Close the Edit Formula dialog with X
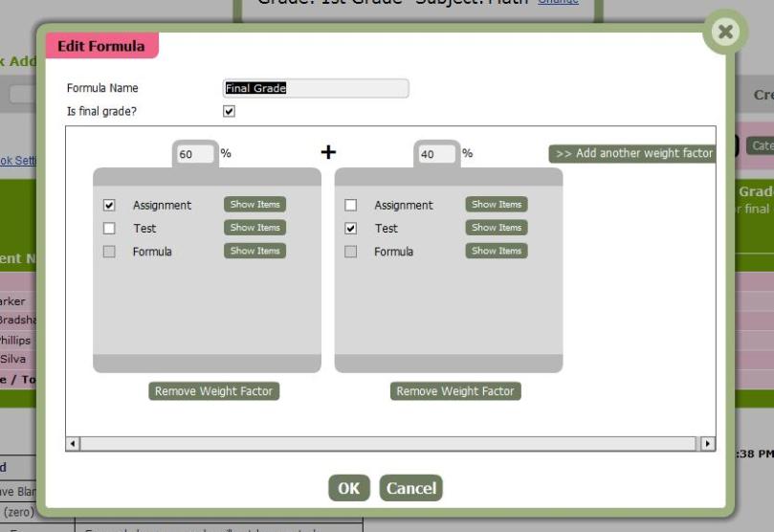The height and width of the screenshot is (532, 774). pyautogui.click(x=725, y=33)
